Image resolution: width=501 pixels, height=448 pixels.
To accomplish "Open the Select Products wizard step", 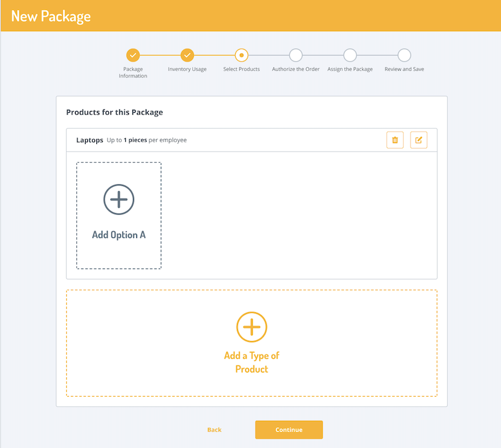I will 241,68.
